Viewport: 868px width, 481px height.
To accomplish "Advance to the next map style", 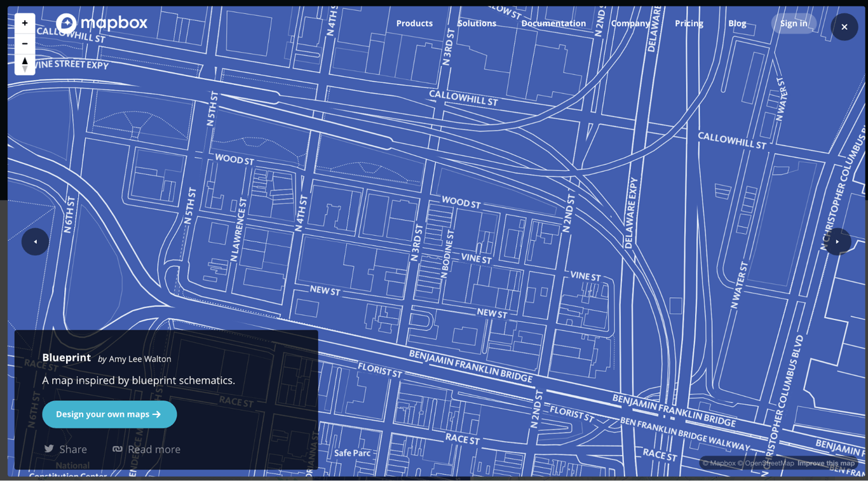I will point(837,241).
